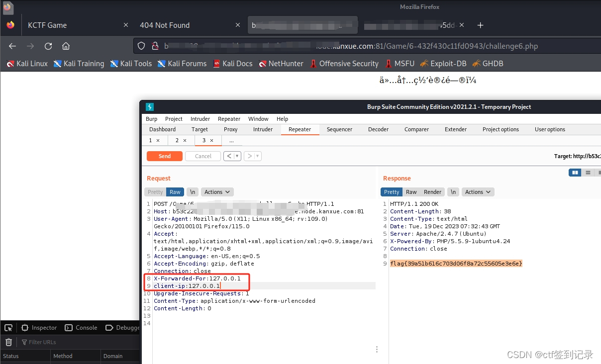Click the orange Send button
Viewport: 601px width, 364px height.
(x=165, y=156)
